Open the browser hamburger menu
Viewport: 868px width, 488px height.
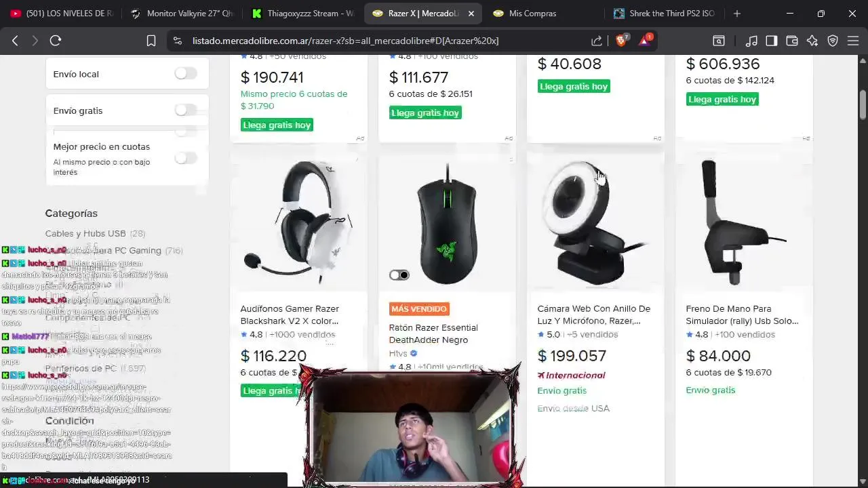(853, 41)
